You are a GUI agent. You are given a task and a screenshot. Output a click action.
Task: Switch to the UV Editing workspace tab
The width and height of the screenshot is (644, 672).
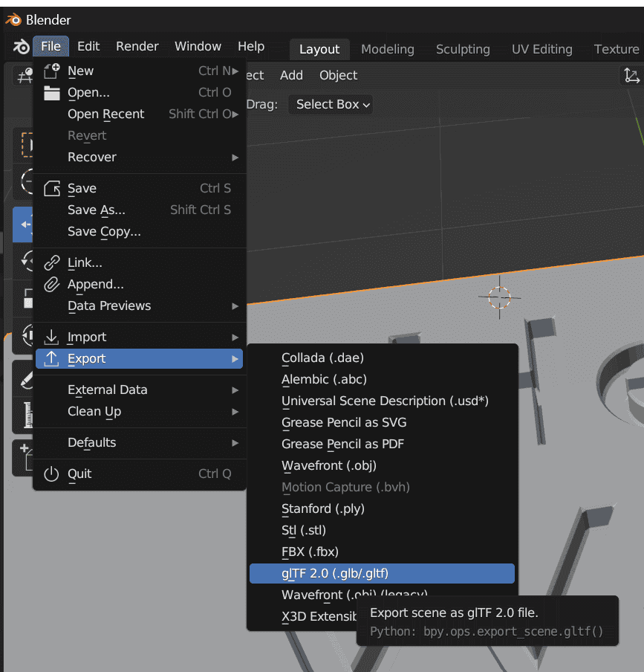tap(542, 49)
